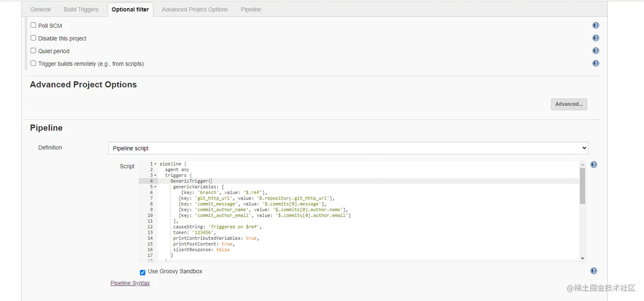644x301 pixels.
Task: Click the 'commit_message' key line
Action: (x=253, y=204)
